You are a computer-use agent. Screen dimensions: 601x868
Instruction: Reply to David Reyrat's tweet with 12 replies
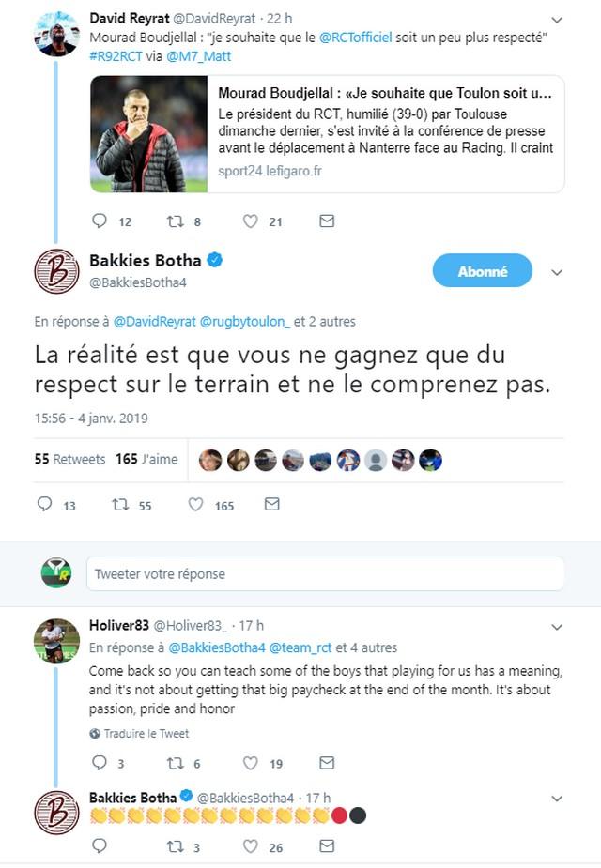(100, 221)
